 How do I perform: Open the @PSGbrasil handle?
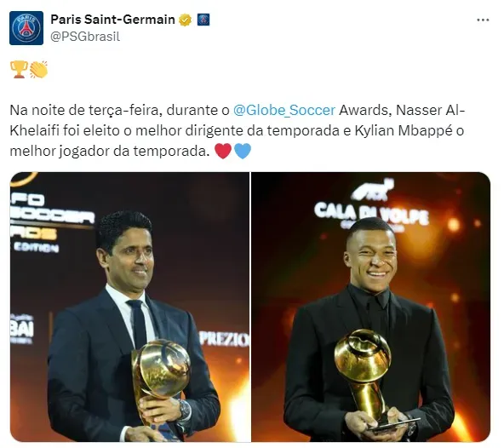tap(85, 37)
